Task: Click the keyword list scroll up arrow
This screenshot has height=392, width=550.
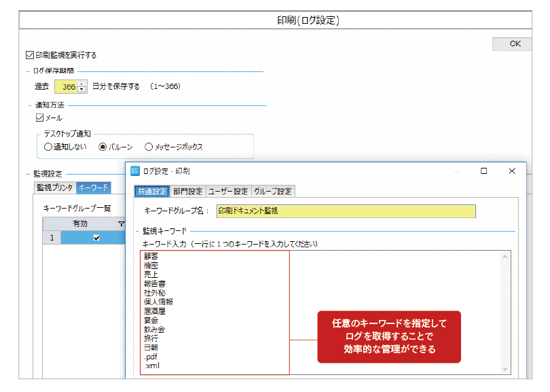Action: coord(505,257)
